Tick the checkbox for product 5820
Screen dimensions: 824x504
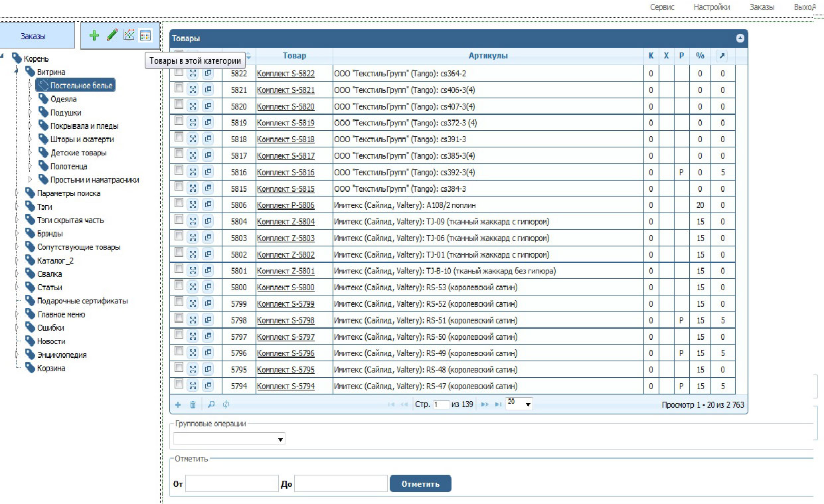click(179, 104)
